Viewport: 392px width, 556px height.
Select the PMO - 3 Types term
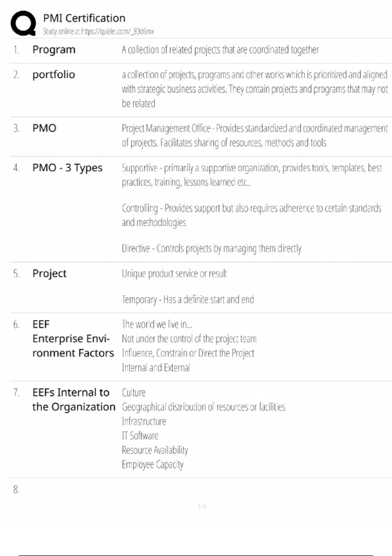click(67, 168)
